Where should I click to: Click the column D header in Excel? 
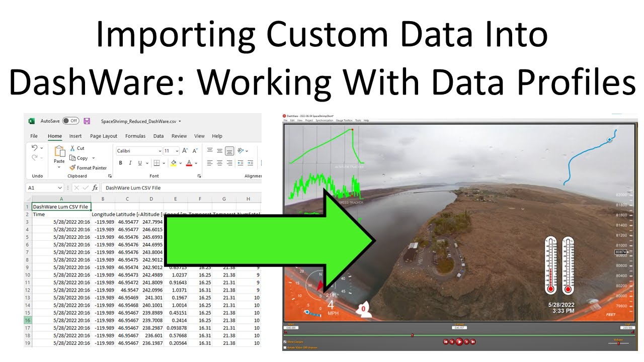[x=151, y=199]
